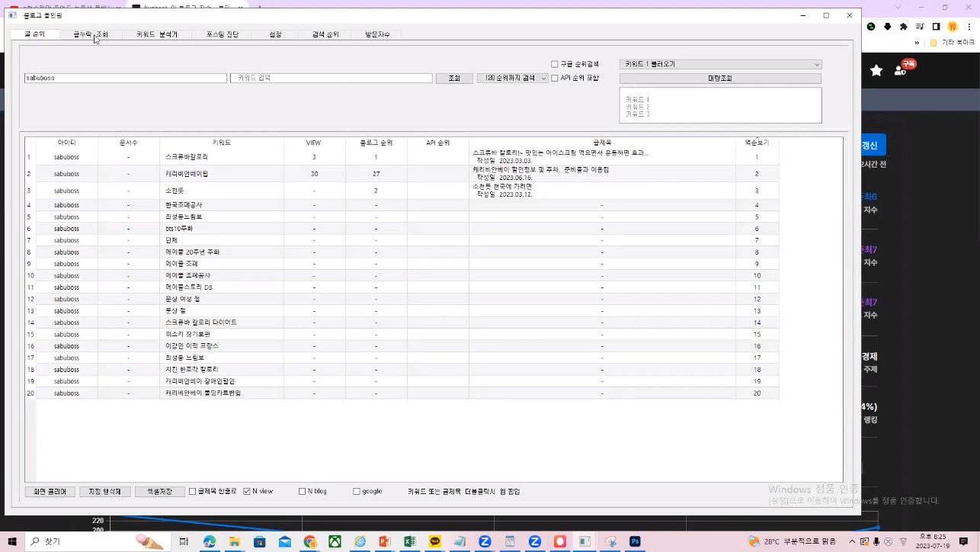Click the 엑셀저장 button
This screenshot has width=980, height=552.
[160, 492]
